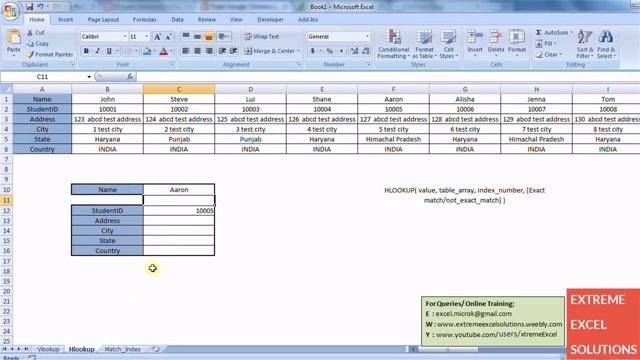640x360 pixels.
Task: Click the Undo icon in quick access toolbar
Action: (40, 7)
